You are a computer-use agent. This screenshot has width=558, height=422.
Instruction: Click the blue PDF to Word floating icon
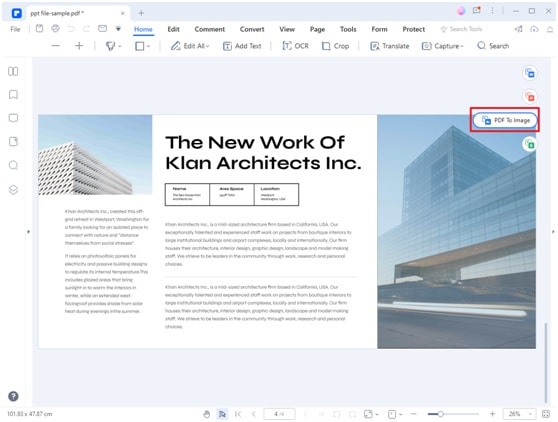[530, 73]
